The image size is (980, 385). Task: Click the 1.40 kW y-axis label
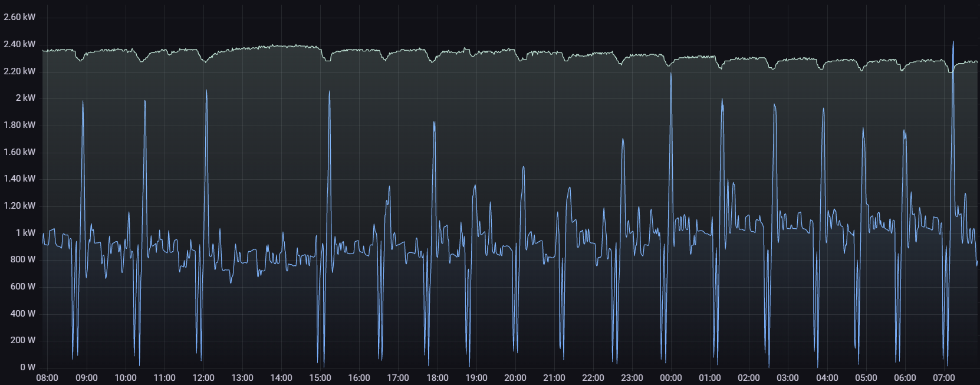click(x=19, y=179)
